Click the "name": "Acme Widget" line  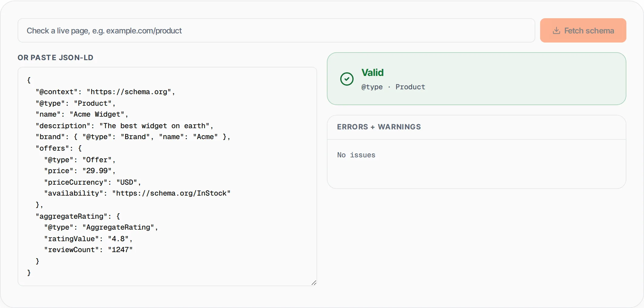[82, 114]
